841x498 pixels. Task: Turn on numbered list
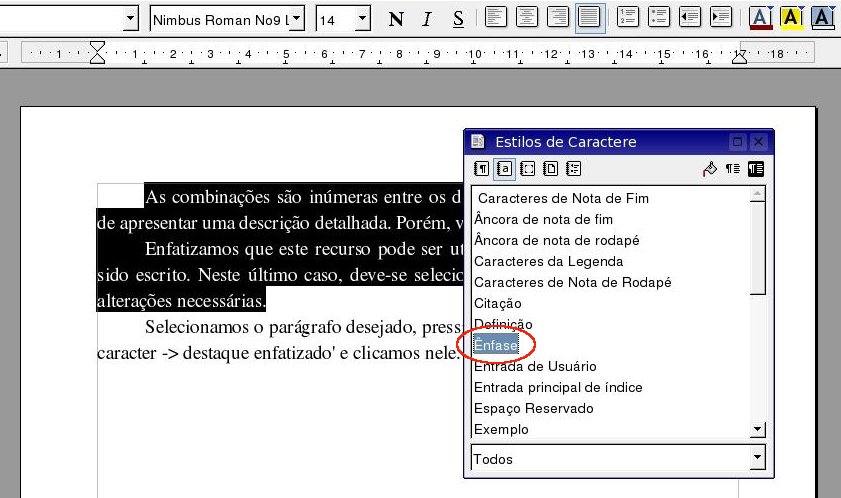click(x=628, y=18)
